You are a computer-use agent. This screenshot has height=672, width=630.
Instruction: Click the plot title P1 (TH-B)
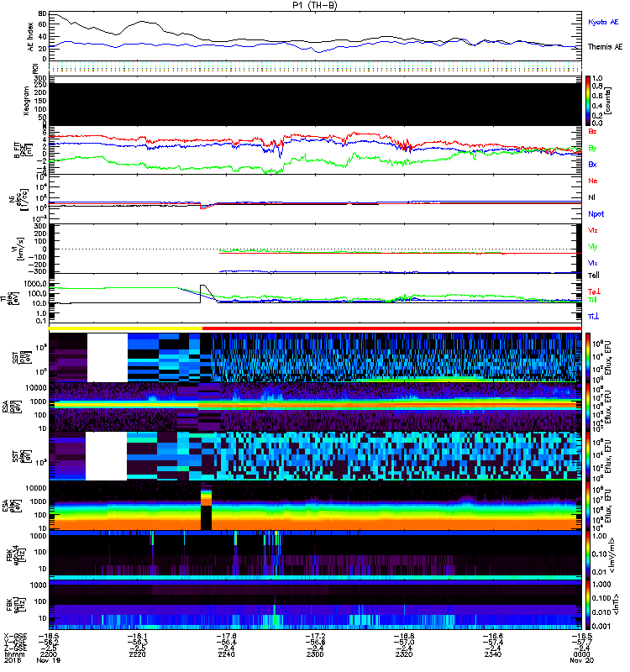[x=315, y=5]
